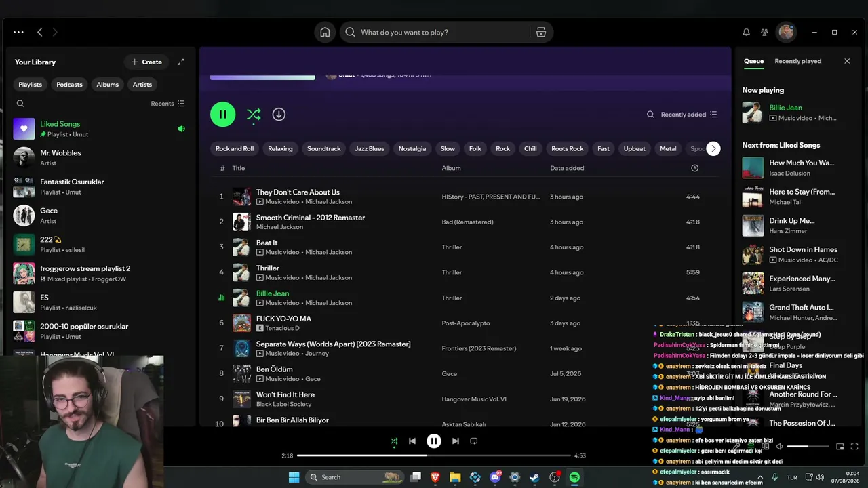Open the mini player icon
Image resolution: width=868 pixels, height=488 pixels.
pyautogui.click(x=840, y=447)
